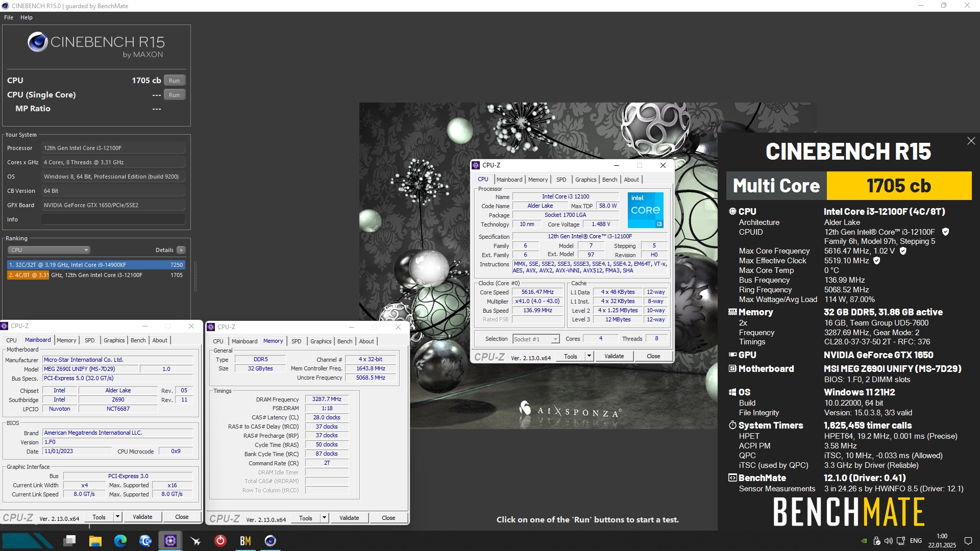Open the Help menu in Cinebench

pos(27,17)
